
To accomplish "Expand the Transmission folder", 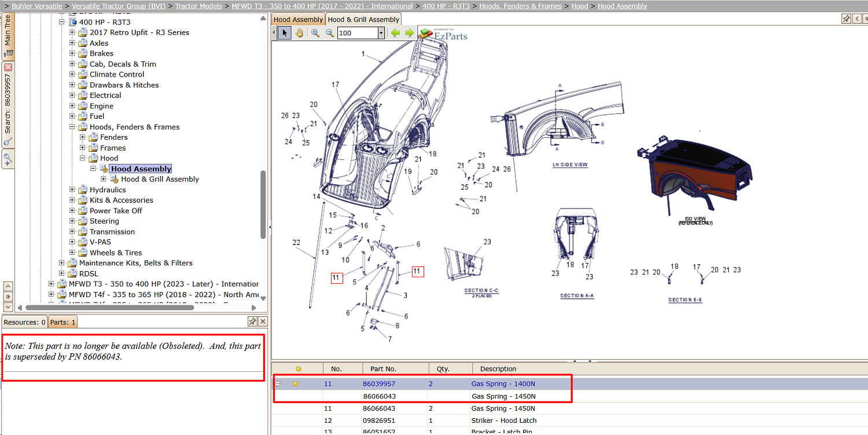I will [x=72, y=232].
